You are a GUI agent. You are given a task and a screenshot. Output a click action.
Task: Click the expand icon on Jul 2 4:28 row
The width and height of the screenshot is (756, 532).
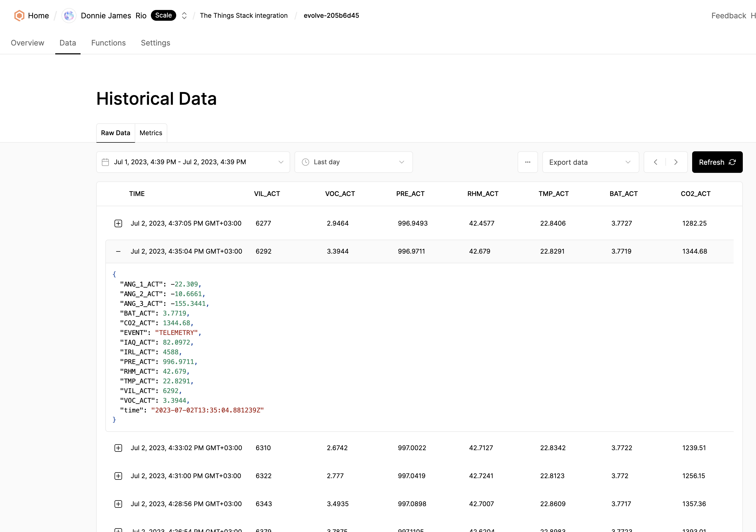coord(117,504)
